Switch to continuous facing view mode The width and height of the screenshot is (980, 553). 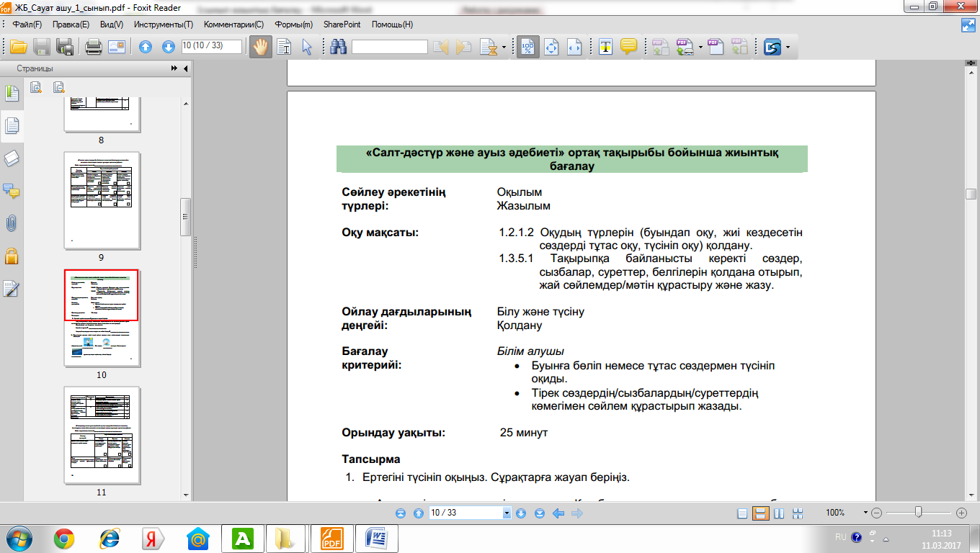tap(797, 513)
